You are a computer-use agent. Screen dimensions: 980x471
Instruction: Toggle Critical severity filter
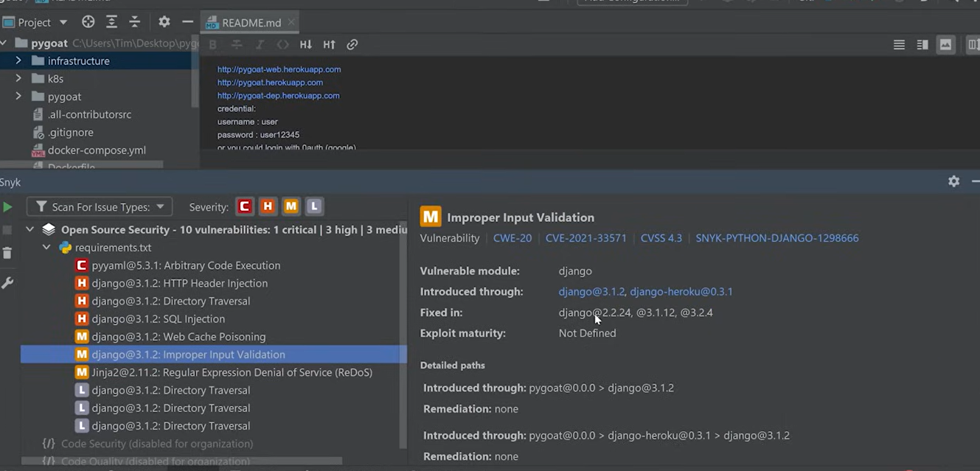pos(245,206)
